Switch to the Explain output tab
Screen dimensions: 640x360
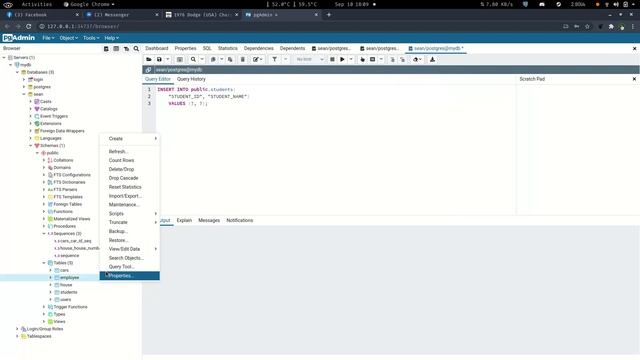(184, 220)
